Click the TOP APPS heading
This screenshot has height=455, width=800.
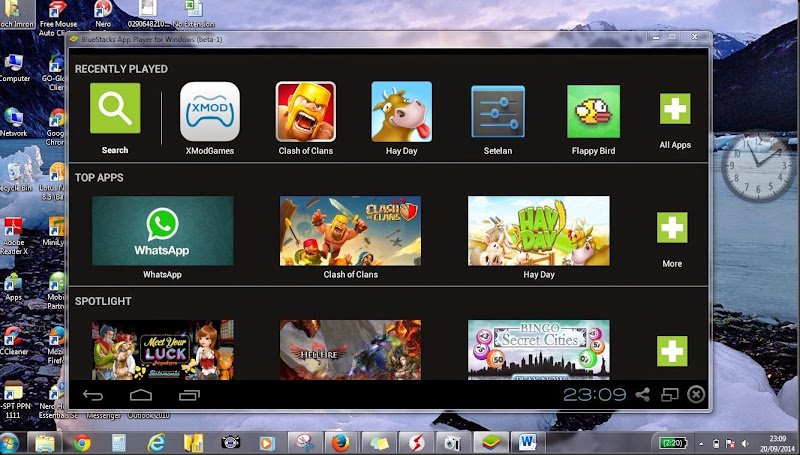click(x=99, y=178)
